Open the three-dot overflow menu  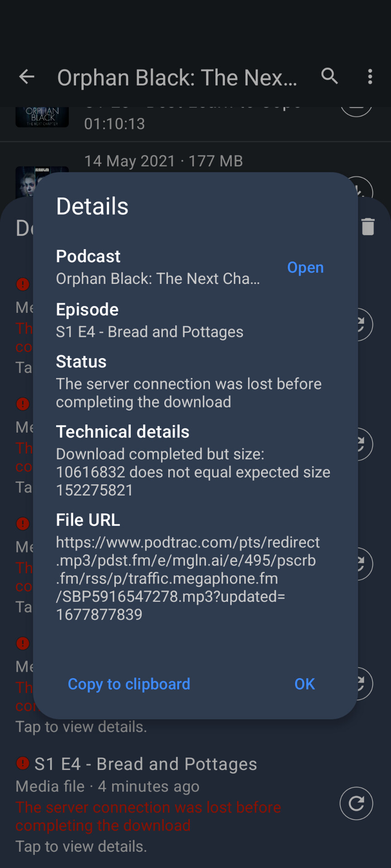tap(370, 77)
